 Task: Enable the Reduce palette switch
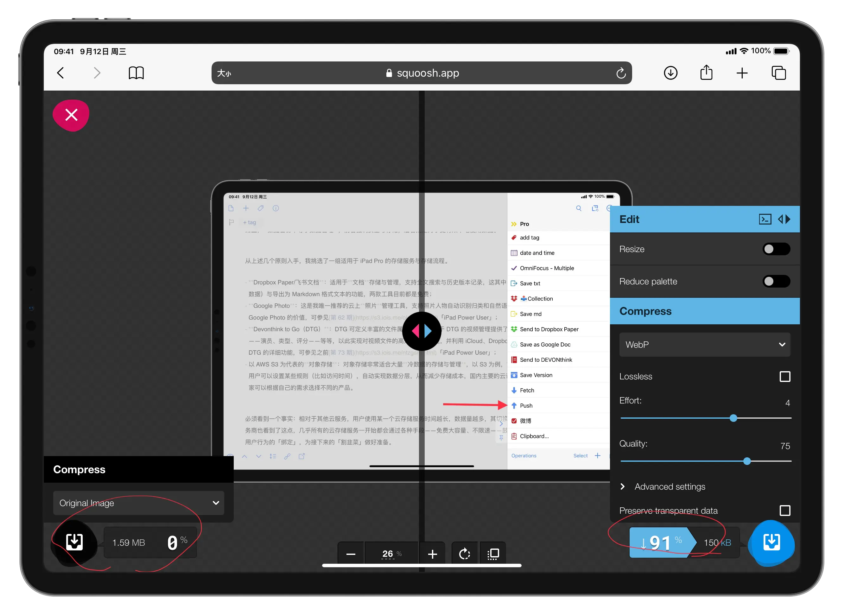(776, 281)
